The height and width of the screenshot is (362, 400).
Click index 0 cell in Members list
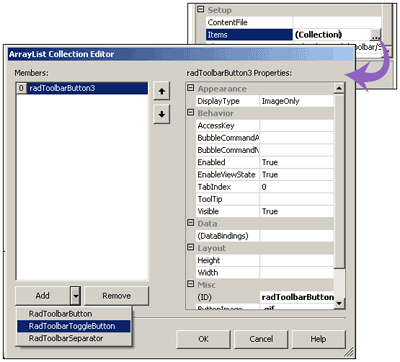[21, 88]
